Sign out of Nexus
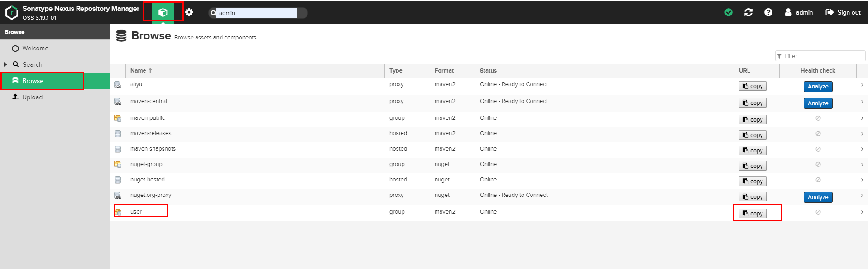The image size is (868, 269). (x=843, y=12)
